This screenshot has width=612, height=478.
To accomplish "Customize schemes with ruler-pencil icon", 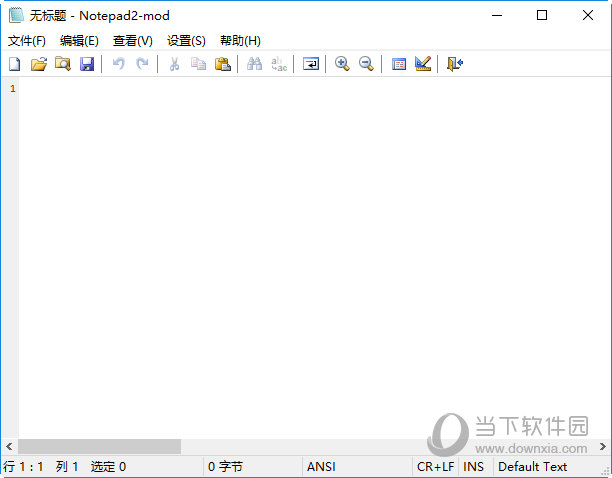I will pos(423,64).
